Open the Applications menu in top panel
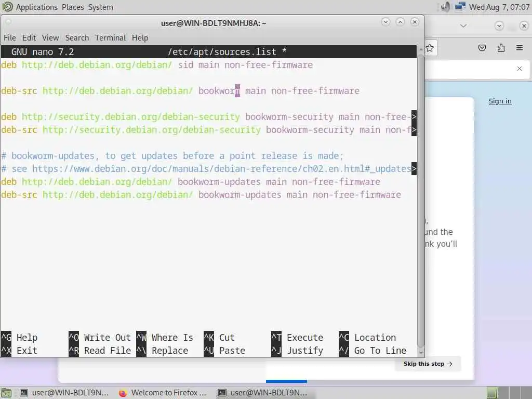The height and width of the screenshot is (399, 532). tap(37, 7)
